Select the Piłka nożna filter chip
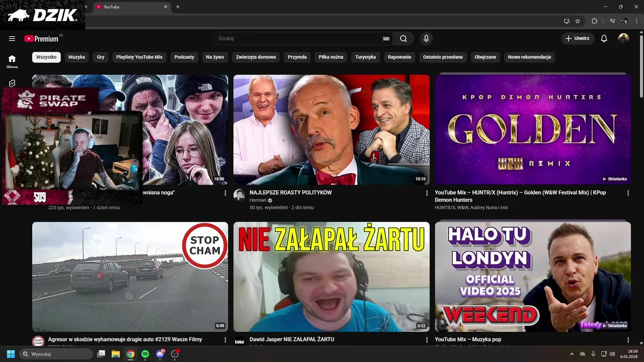 coord(331,57)
